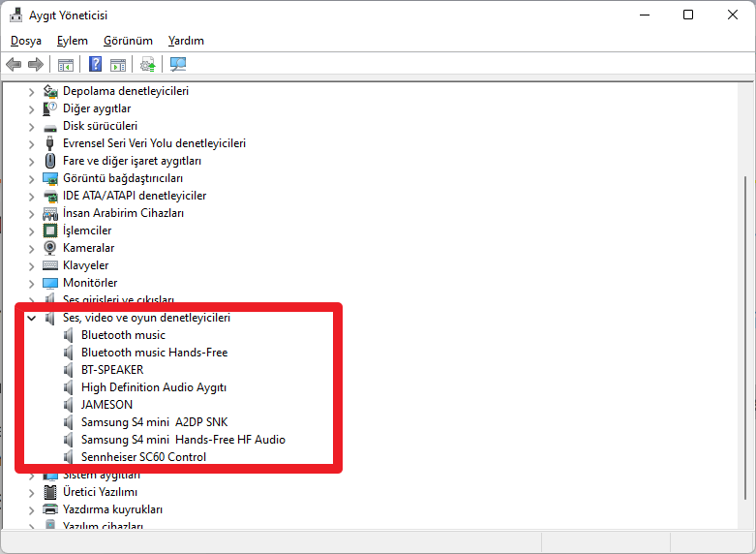Click scan for hardware changes icon
Screen dimensions: 756x554
coord(178,65)
